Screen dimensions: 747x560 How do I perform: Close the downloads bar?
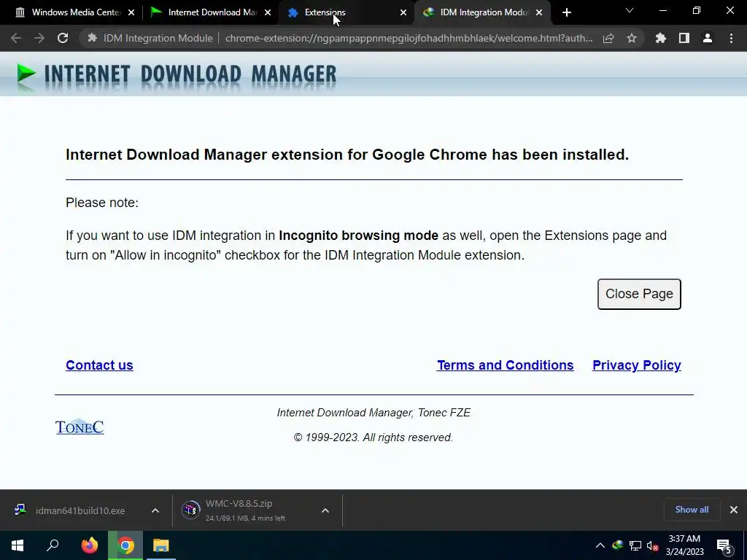click(734, 510)
